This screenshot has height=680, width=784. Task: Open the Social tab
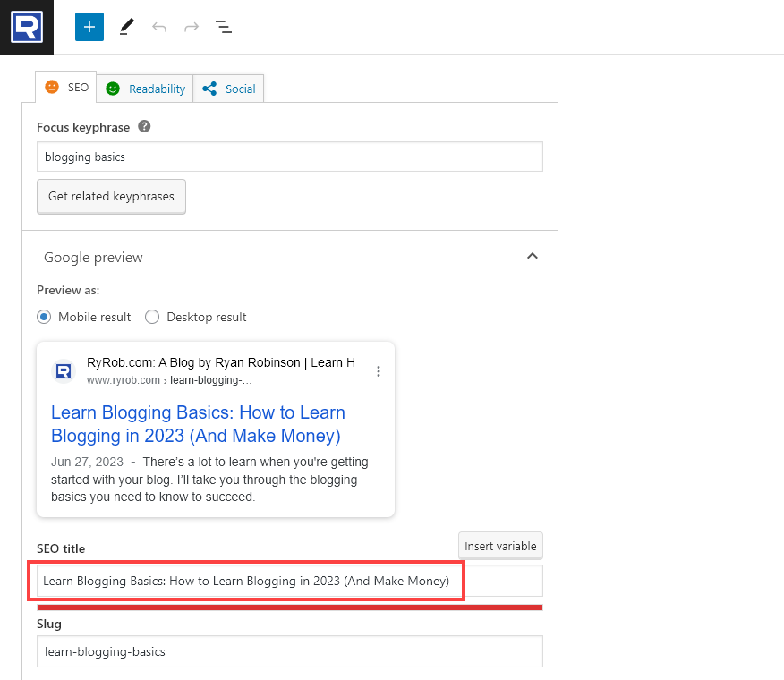229,89
